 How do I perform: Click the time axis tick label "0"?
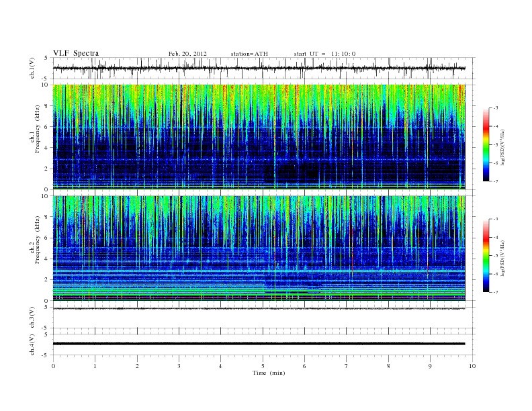[x=53, y=366]
